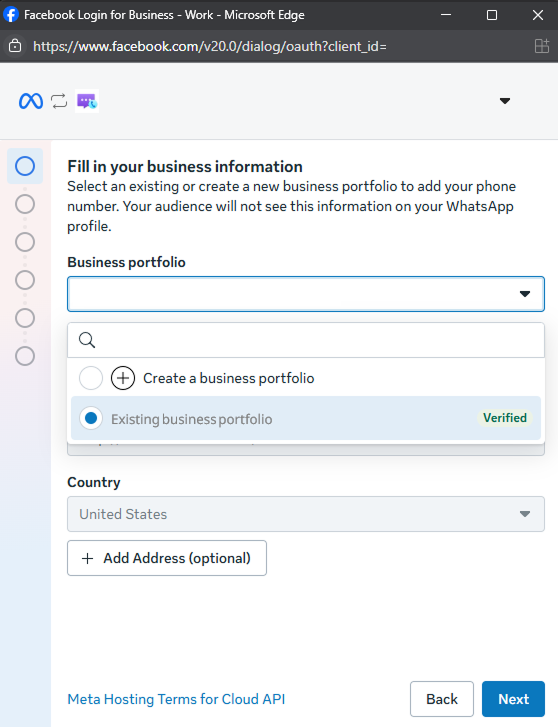The height and width of the screenshot is (727, 558).
Task: Choose the Verified existing business portfolio option
Action: coord(306,418)
